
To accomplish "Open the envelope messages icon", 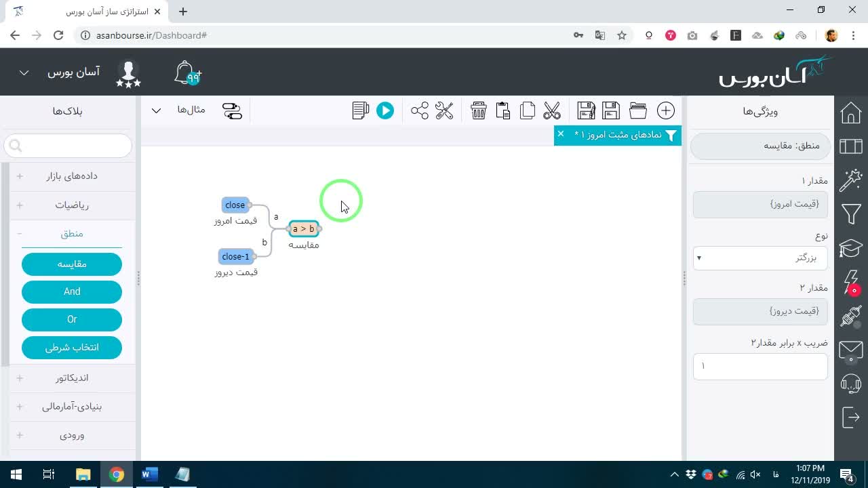I will click(851, 350).
